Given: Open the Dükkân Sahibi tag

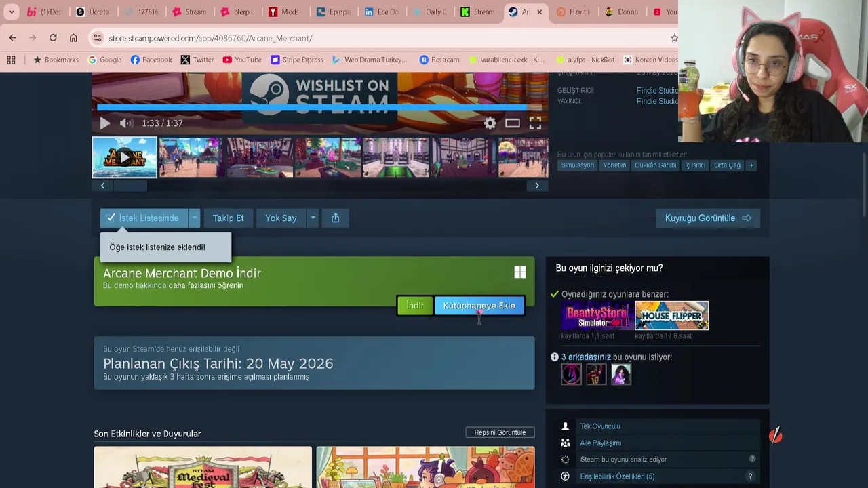Looking at the screenshot, I should [x=655, y=165].
